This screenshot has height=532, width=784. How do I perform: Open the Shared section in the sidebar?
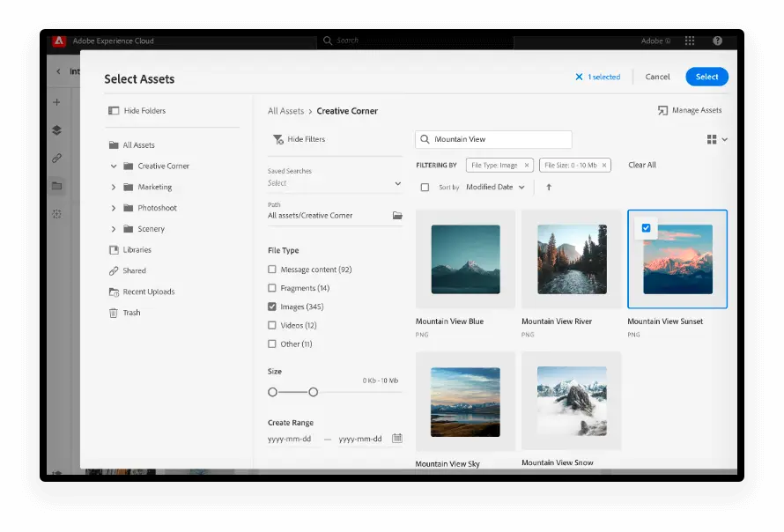pyautogui.click(x=132, y=270)
